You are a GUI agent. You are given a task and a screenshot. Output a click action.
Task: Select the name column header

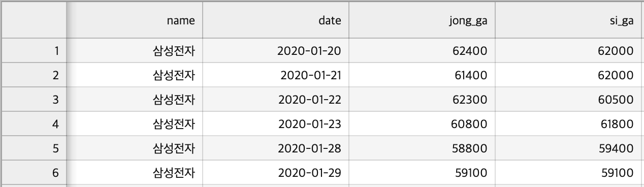(x=135, y=20)
